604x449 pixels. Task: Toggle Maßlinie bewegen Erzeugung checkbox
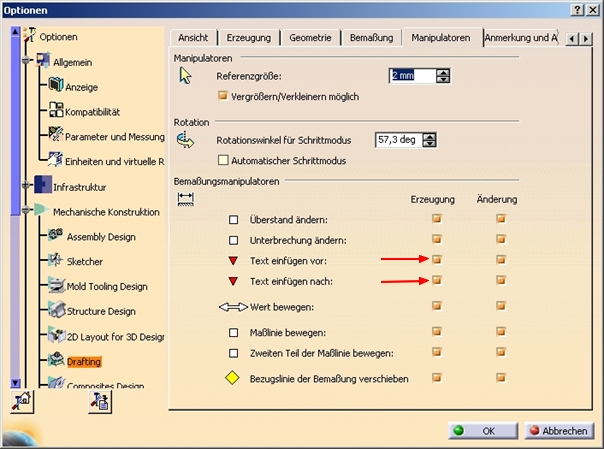tap(436, 331)
